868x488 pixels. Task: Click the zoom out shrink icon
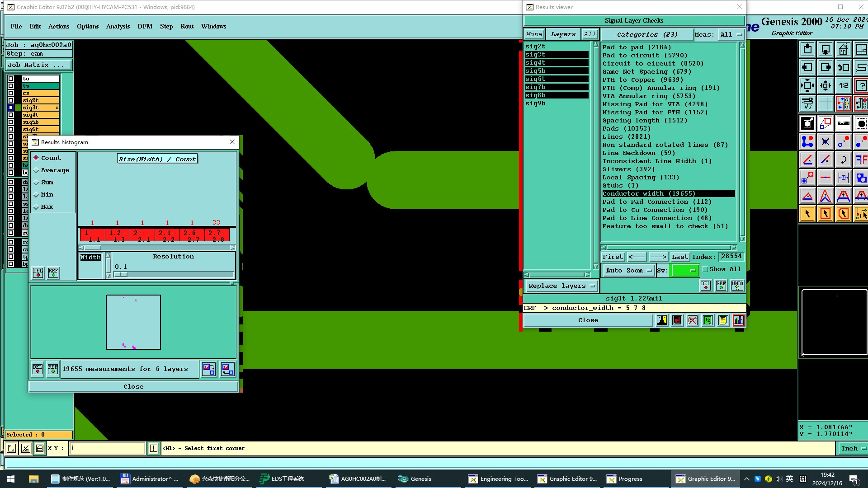point(826,85)
